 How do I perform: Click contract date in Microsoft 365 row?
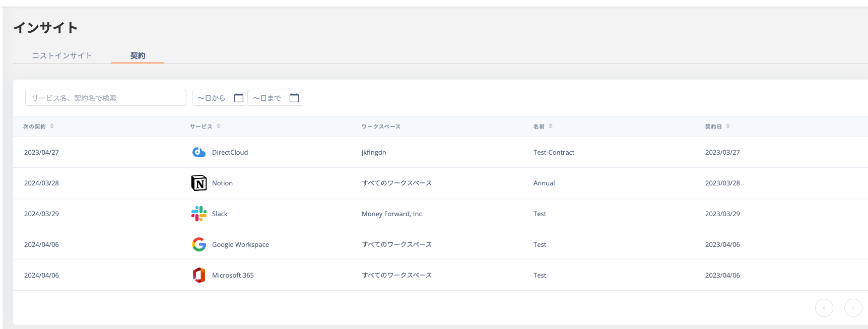pos(722,275)
